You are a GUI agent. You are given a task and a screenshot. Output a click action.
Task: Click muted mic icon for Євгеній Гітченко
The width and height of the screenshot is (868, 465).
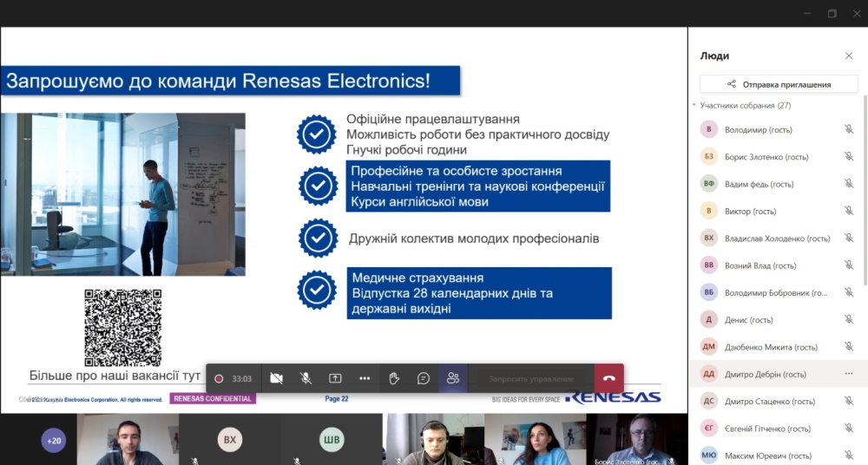[x=849, y=428]
